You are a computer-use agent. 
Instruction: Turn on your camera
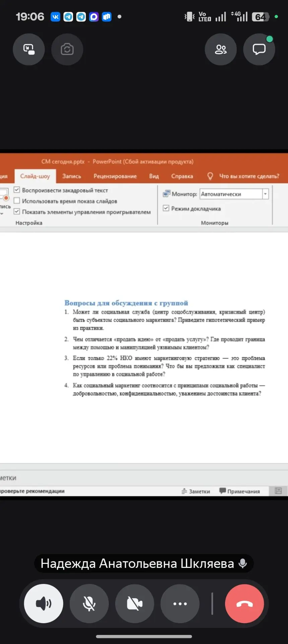(135, 603)
